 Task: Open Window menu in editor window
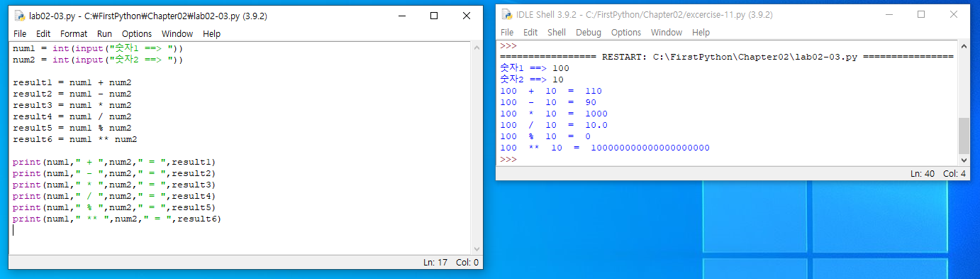tap(177, 33)
